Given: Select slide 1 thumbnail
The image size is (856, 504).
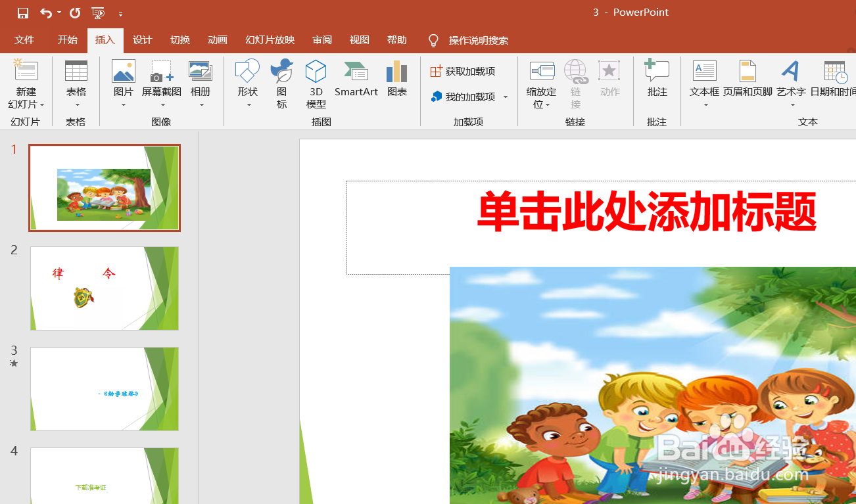Looking at the screenshot, I should [x=105, y=188].
